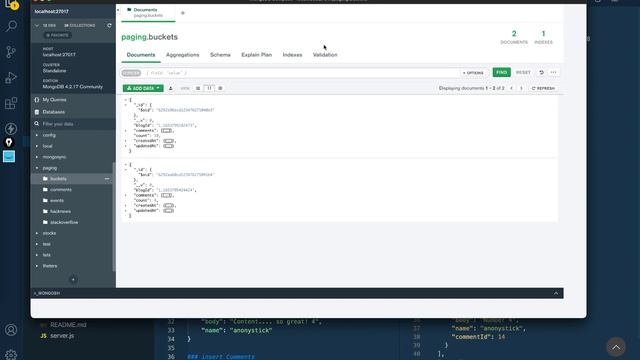Click the Reset button
The width and height of the screenshot is (640, 360).
click(523, 72)
